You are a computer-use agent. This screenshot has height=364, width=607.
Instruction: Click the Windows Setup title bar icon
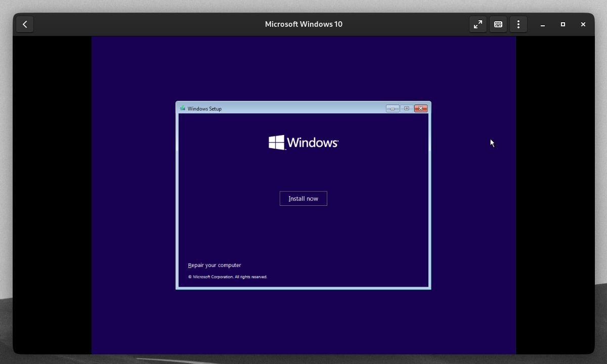183,108
